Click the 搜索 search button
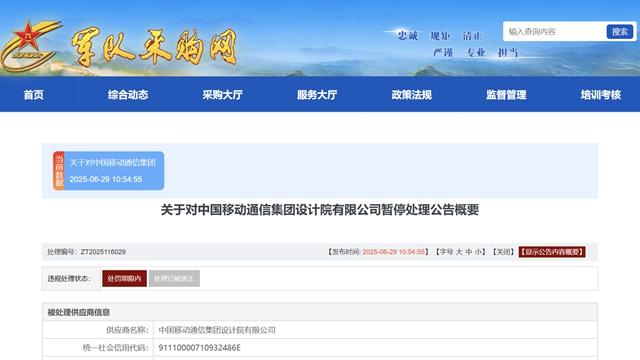 [x=620, y=31]
